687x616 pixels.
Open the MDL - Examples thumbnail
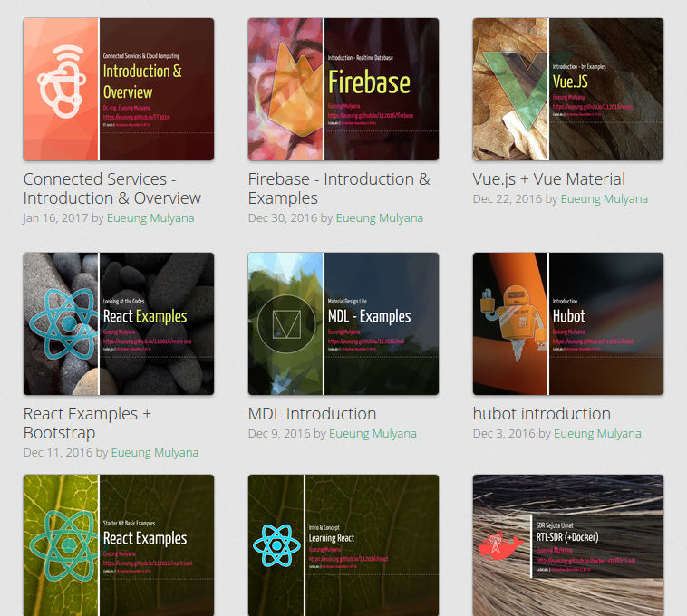click(x=343, y=323)
